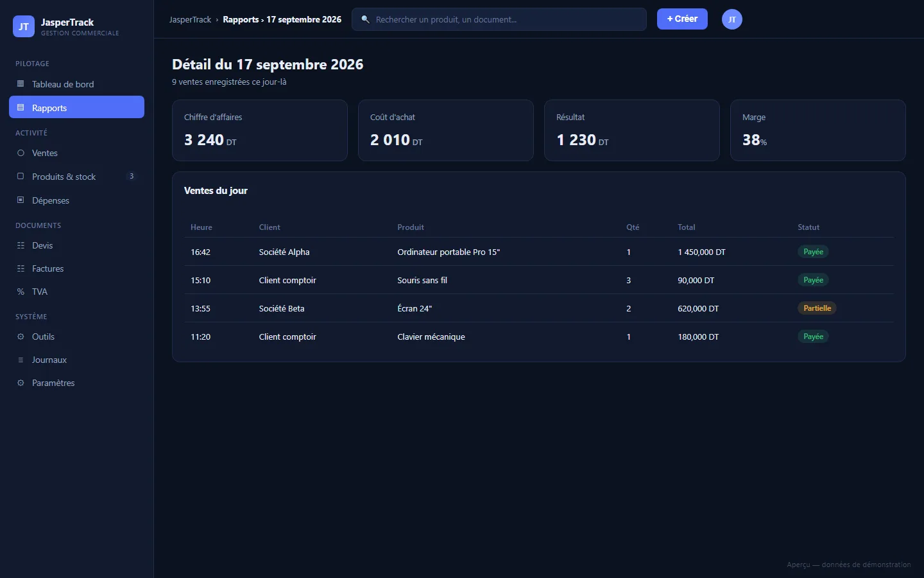Click the Heure column header
Screen dimensions: 924x578
click(201, 227)
